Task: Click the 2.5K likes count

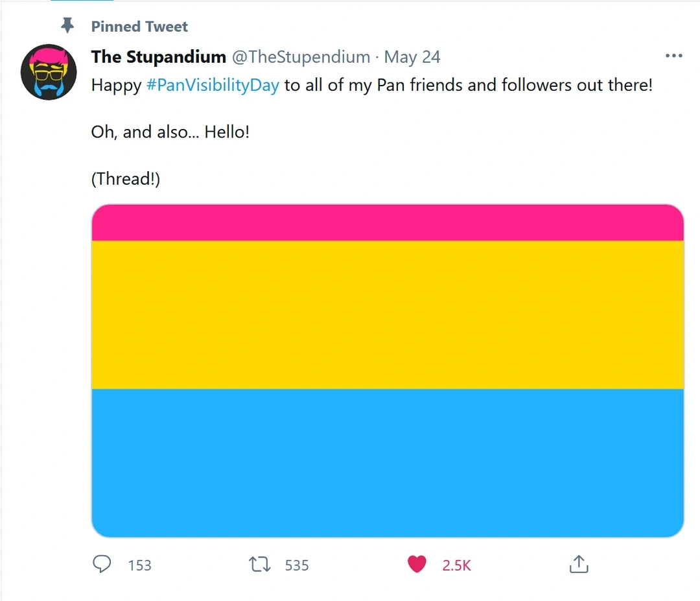Action: click(x=456, y=565)
